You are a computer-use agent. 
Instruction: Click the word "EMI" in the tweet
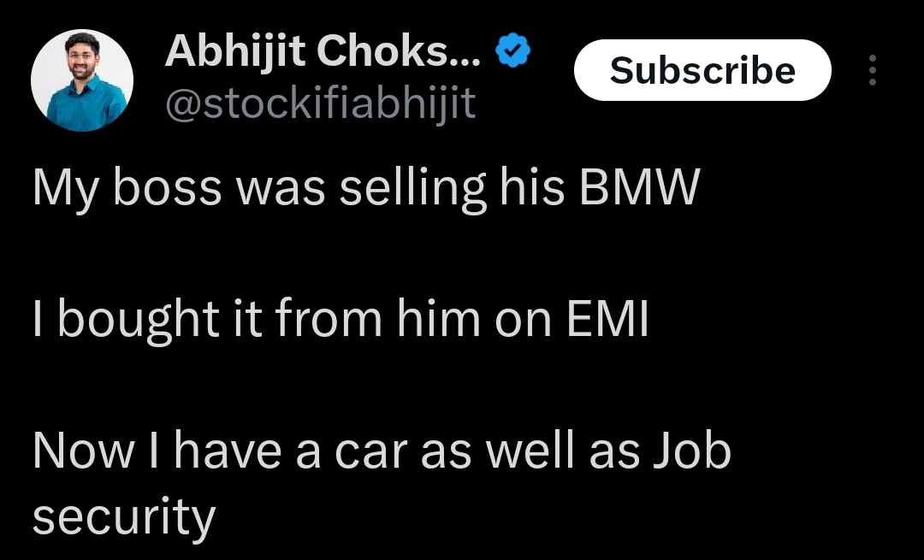(x=607, y=319)
